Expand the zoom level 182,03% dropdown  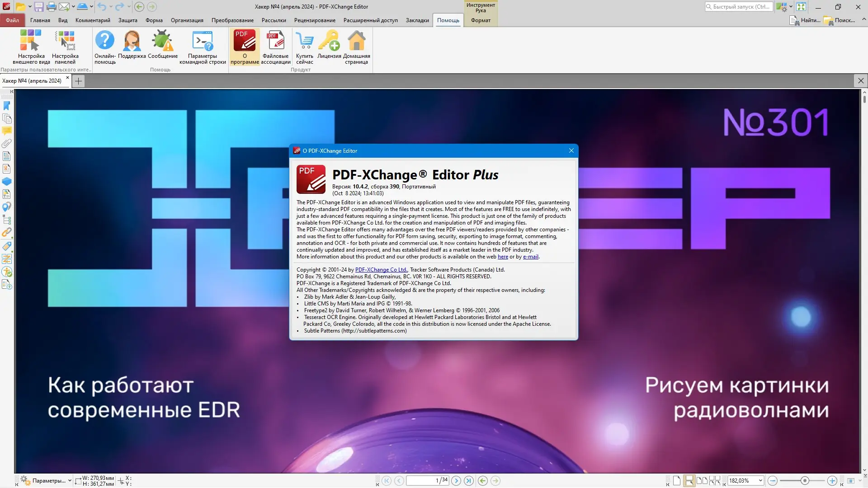pyautogui.click(x=760, y=481)
